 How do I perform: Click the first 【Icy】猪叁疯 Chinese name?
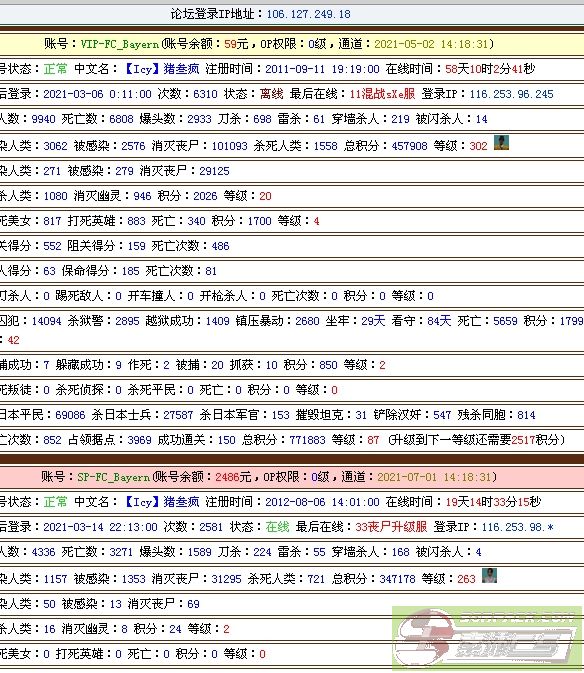[161, 69]
